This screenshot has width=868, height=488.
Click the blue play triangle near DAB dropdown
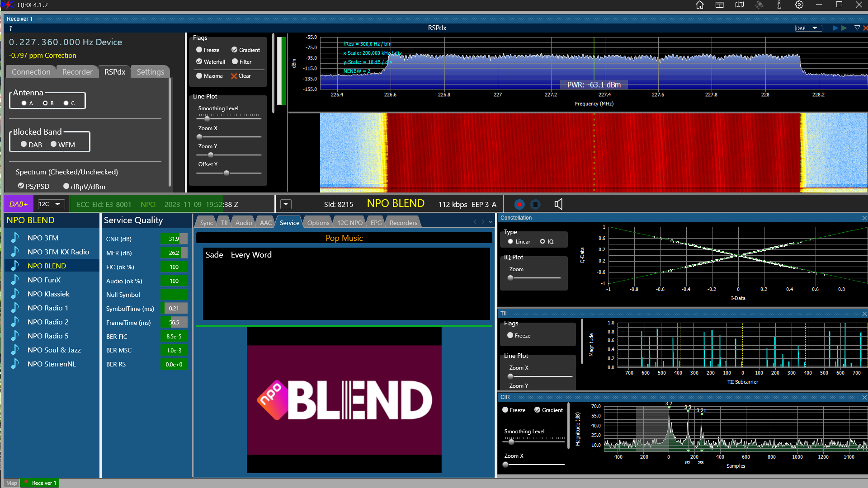835,28
